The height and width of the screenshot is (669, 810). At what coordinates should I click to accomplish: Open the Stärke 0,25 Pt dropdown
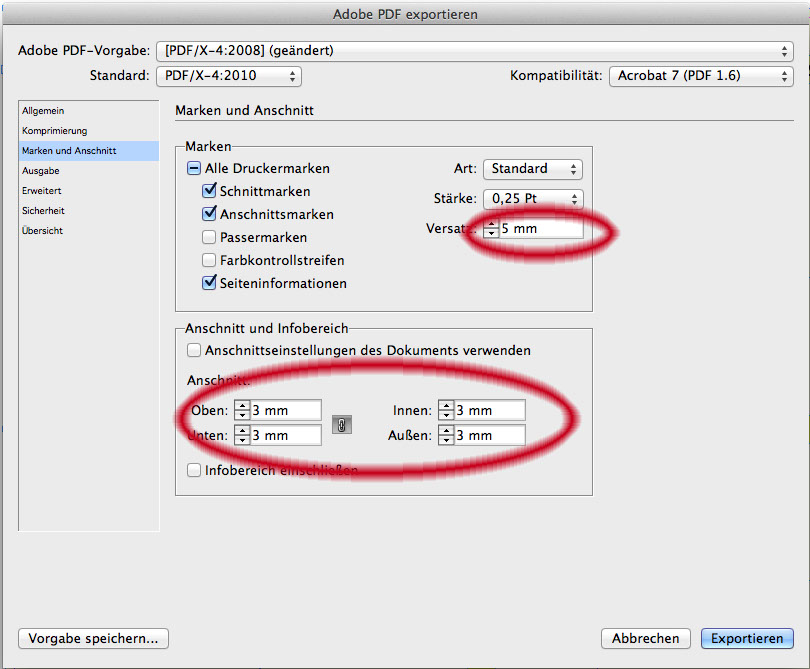click(x=533, y=199)
